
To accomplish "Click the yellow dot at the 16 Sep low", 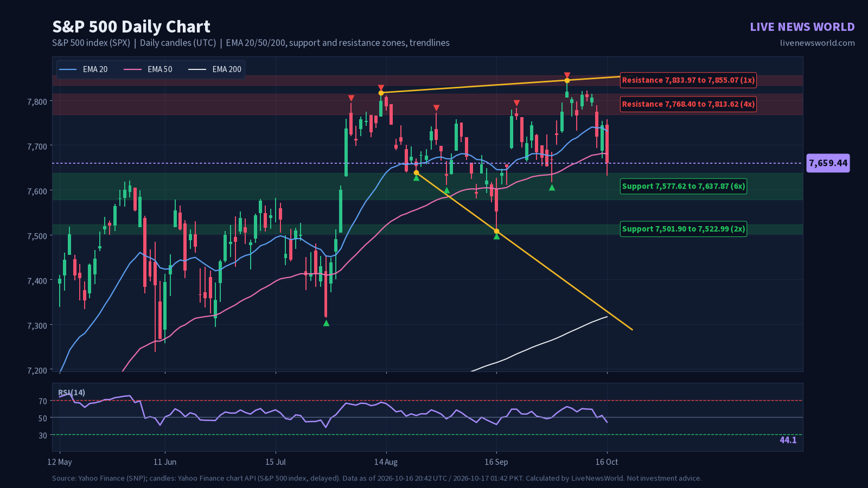I will point(496,232).
